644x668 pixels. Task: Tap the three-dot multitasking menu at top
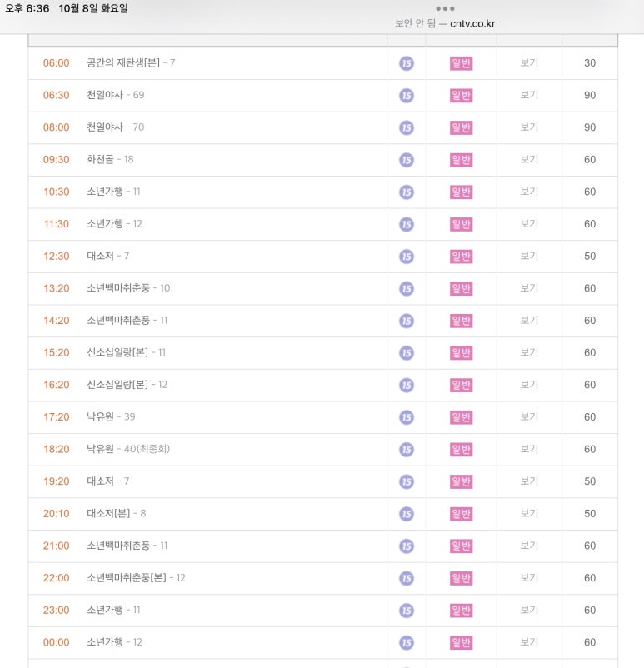tap(445, 8)
